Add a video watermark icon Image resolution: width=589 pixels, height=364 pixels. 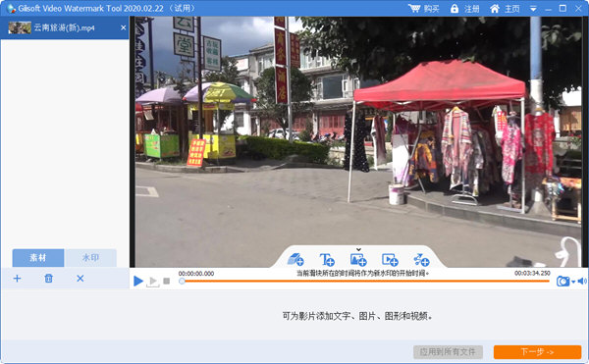click(390, 259)
